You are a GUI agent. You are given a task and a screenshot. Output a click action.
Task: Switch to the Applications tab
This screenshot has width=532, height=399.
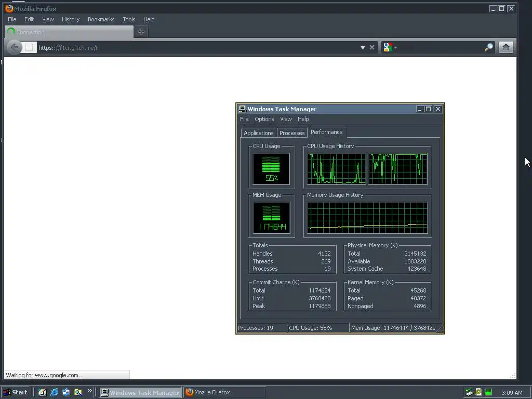(259, 133)
